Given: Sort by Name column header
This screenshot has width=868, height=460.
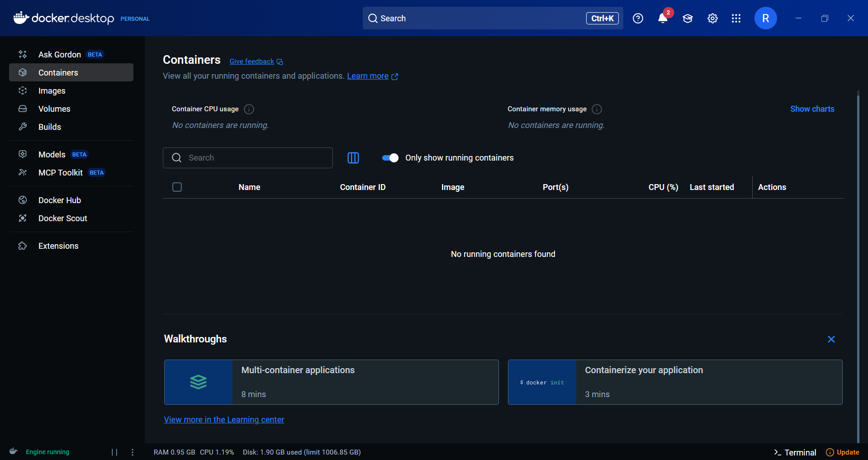Looking at the screenshot, I should pos(249,187).
